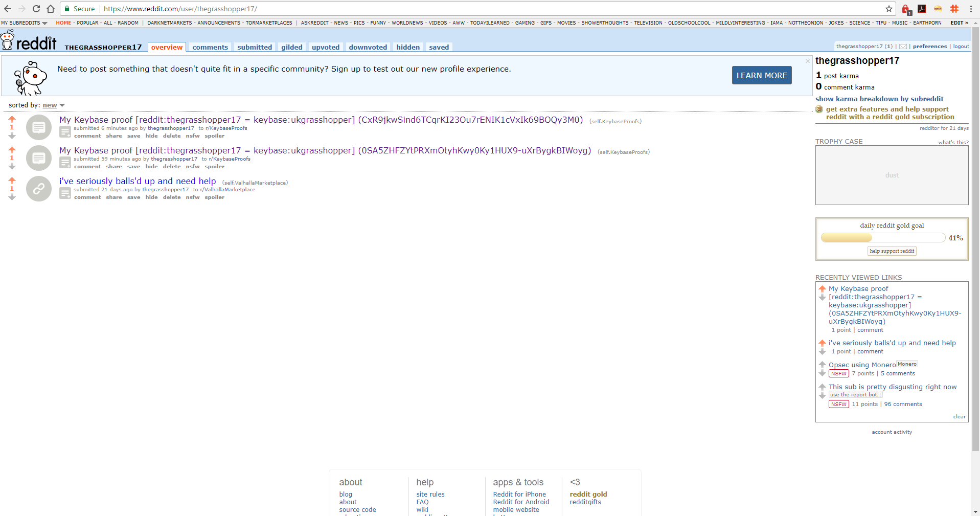
Task: Switch to the downvoted tab
Action: pos(368,47)
